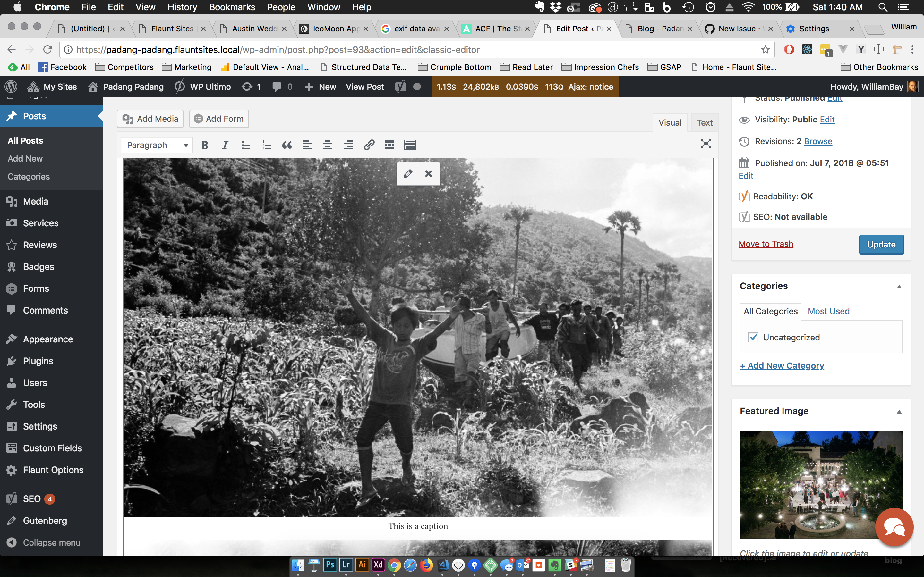Edit the selected image with pencil icon
924x577 pixels.
408,174
